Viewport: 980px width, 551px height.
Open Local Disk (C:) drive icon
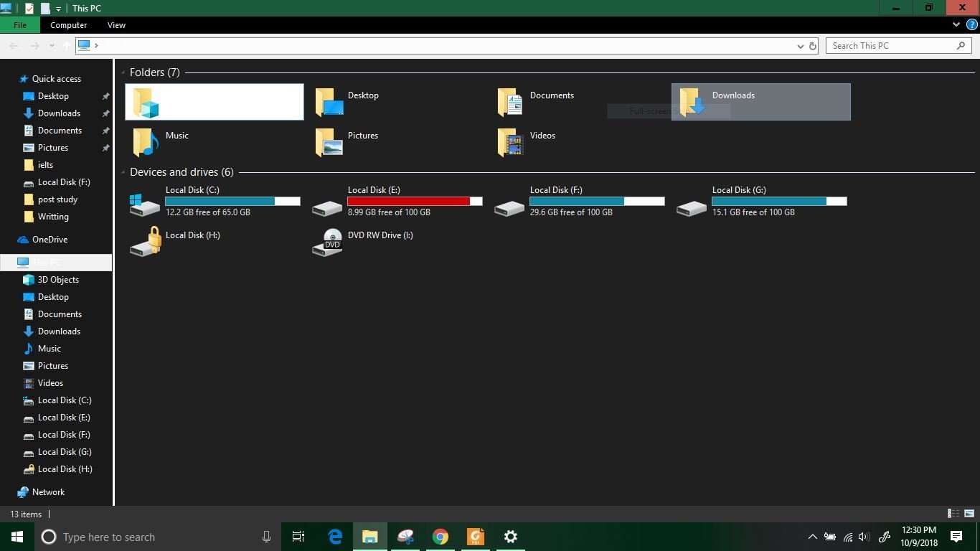(145, 204)
